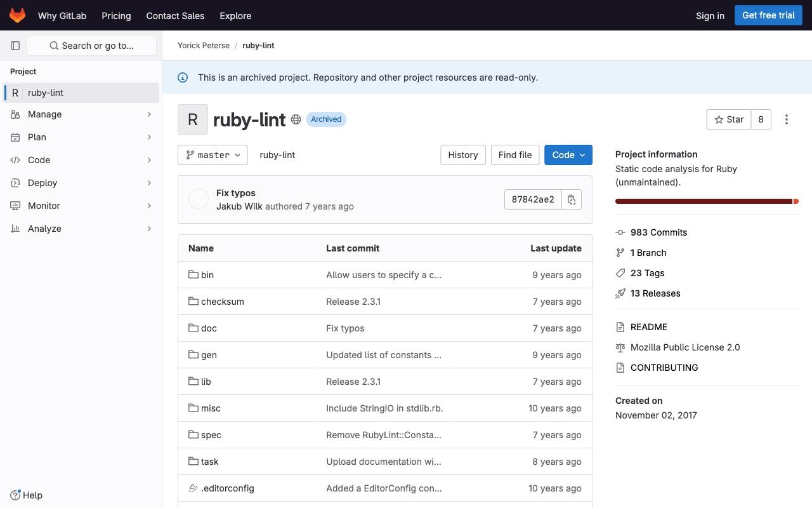The width and height of the screenshot is (812, 508).
Task: Open Why GitLab in top navigation
Action: [62, 15]
